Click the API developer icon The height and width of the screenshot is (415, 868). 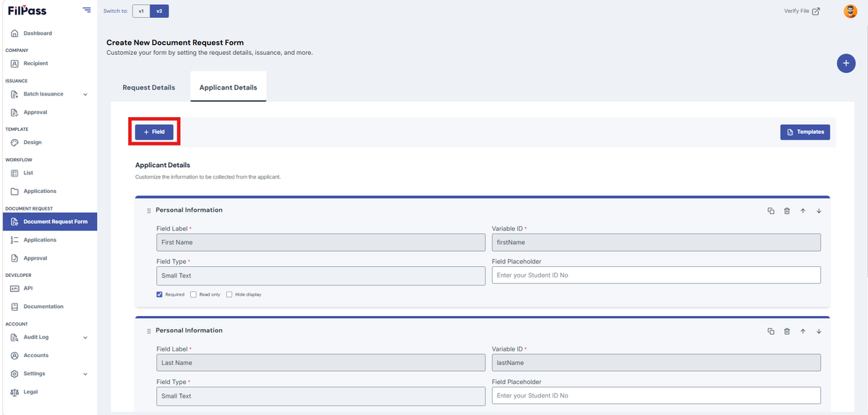coord(14,288)
